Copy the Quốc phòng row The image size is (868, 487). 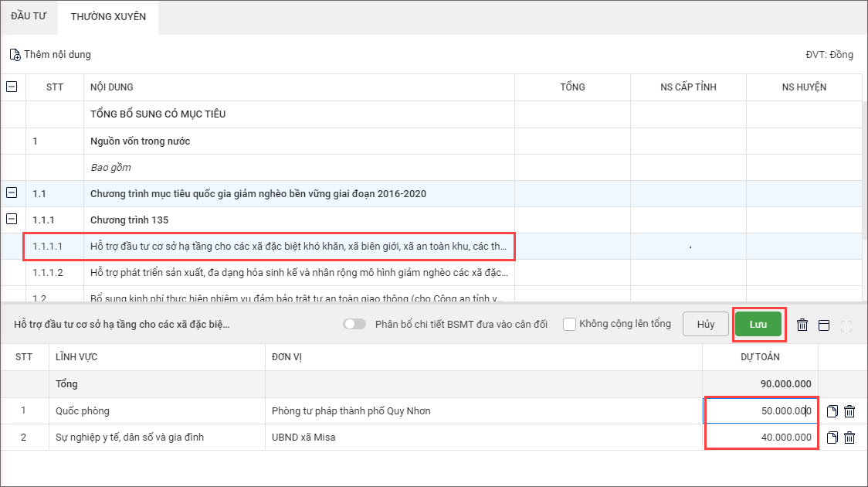tap(832, 411)
